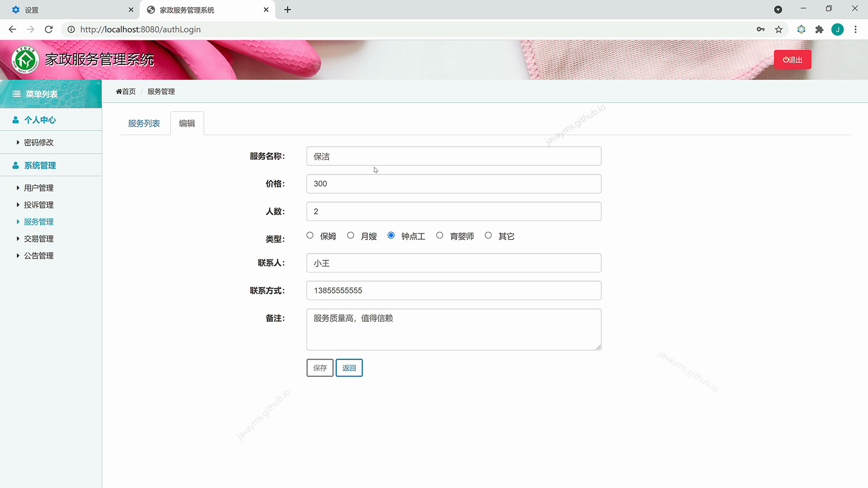This screenshot has height=488, width=868.
Task: Switch to the 设置 browser tab
Action: pos(68,9)
